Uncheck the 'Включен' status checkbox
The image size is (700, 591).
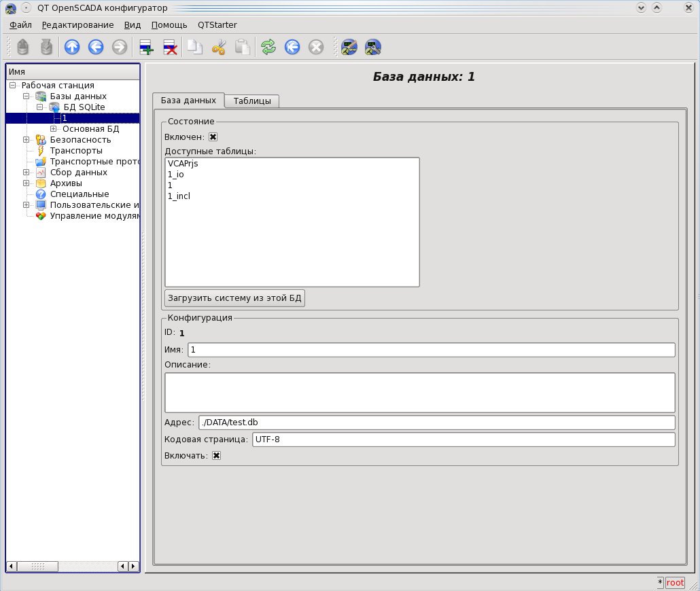click(213, 137)
